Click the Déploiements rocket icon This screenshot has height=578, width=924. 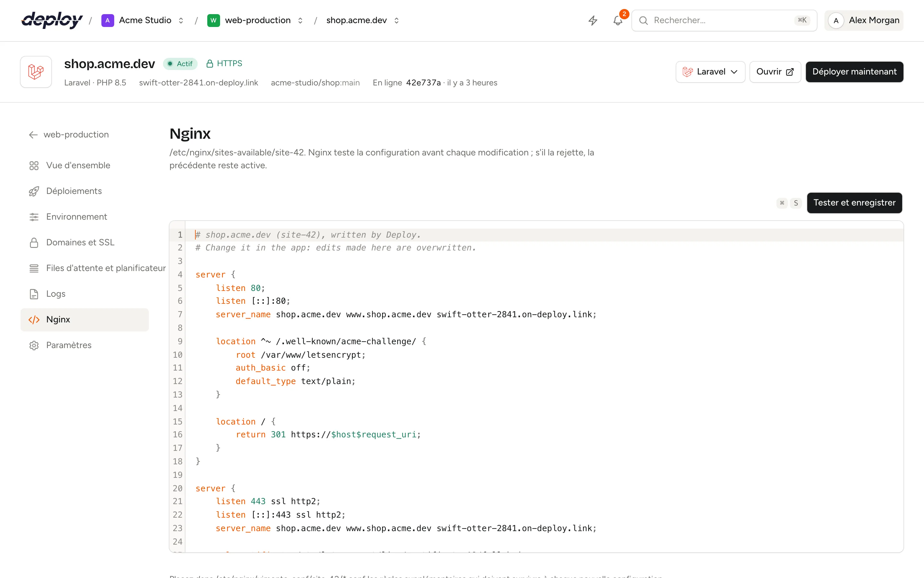pos(34,191)
